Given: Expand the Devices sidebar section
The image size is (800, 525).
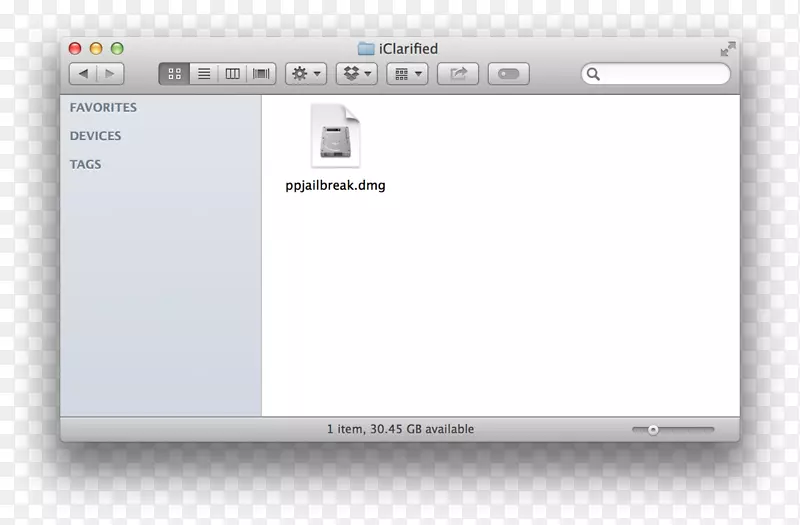Looking at the screenshot, I should coord(95,136).
